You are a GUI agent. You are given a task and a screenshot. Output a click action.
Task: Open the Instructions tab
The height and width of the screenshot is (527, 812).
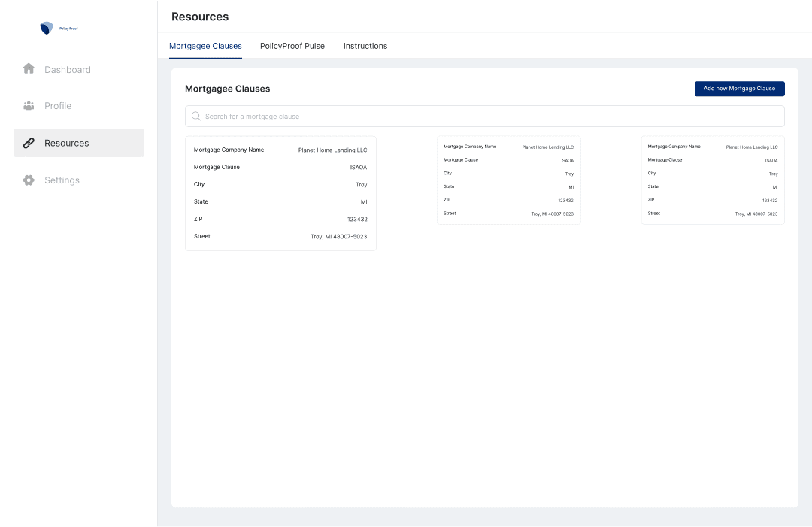365,46
